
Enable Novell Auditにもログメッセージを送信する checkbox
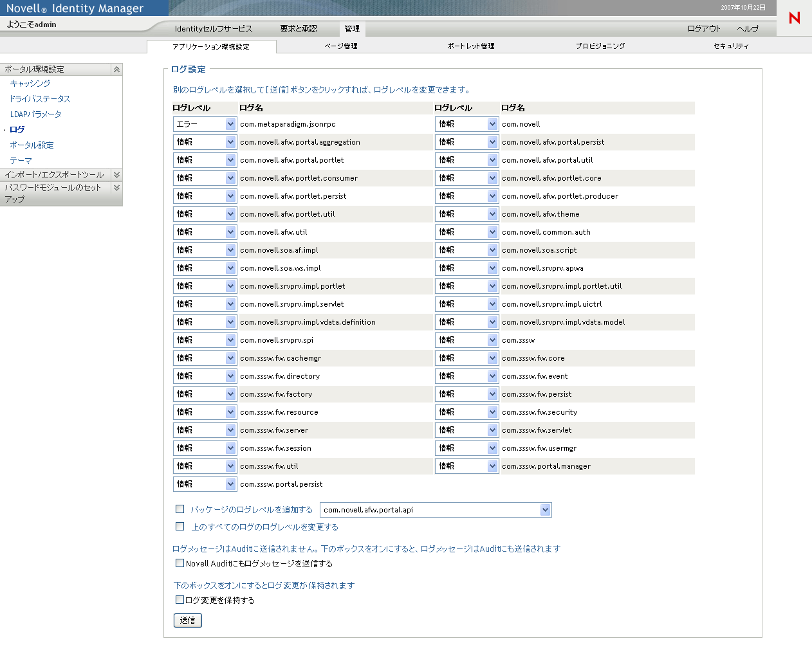click(x=180, y=563)
